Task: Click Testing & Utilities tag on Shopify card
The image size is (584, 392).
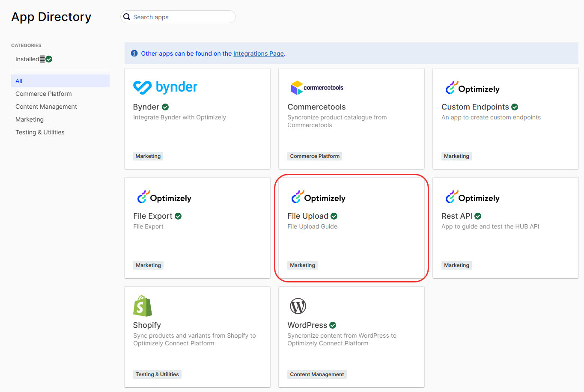Action: point(157,374)
